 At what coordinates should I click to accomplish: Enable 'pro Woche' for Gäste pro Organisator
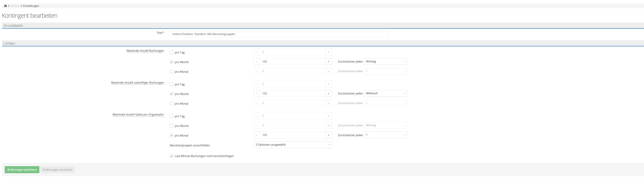point(172,126)
